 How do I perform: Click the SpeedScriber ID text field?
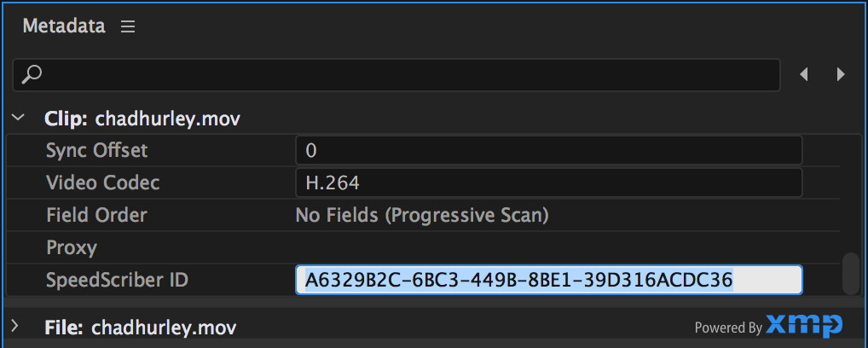click(548, 280)
